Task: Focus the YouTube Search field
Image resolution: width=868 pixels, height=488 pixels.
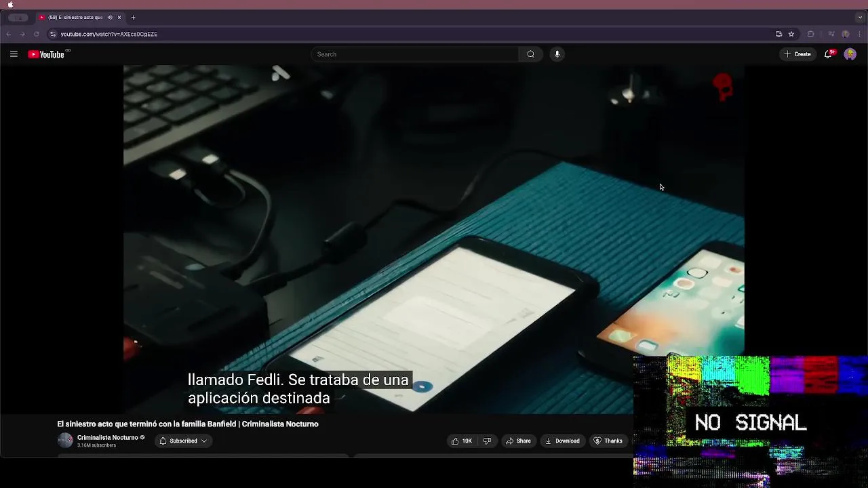Action: tap(414, 54)
